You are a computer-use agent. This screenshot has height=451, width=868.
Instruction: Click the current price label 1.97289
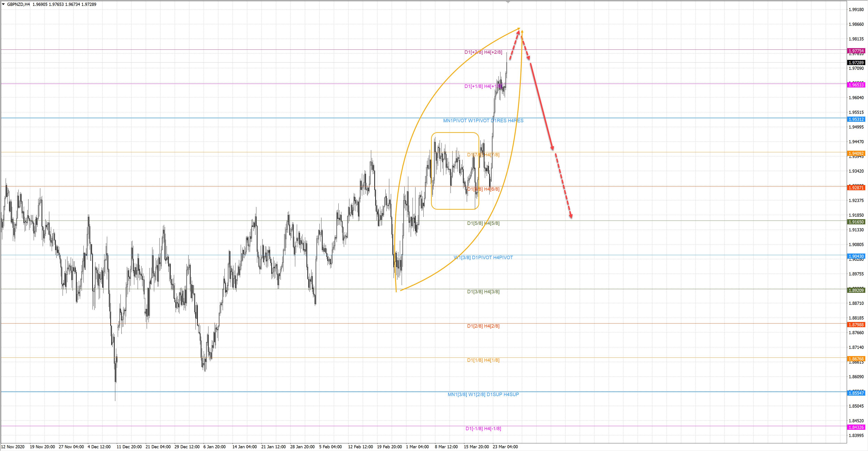click(856, 63)
